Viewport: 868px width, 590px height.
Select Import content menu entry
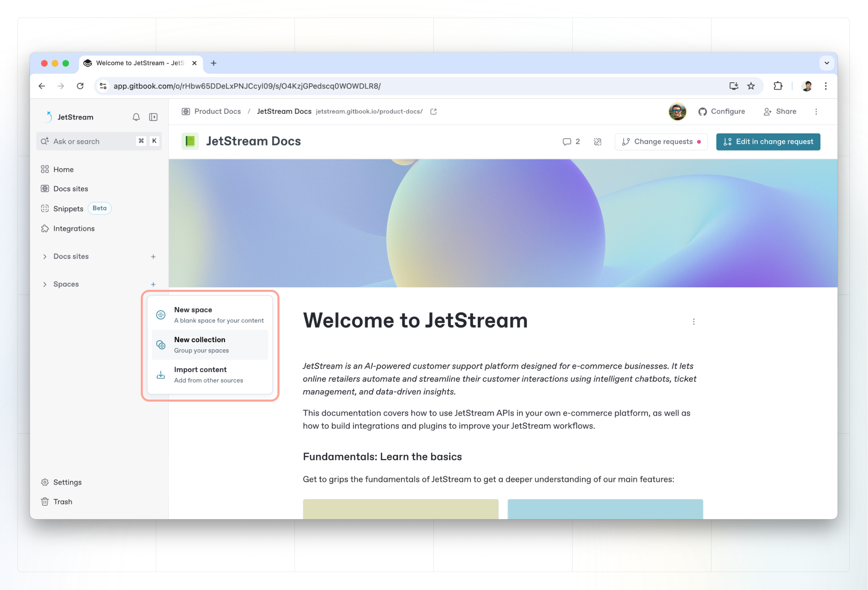tap(210, 375)
